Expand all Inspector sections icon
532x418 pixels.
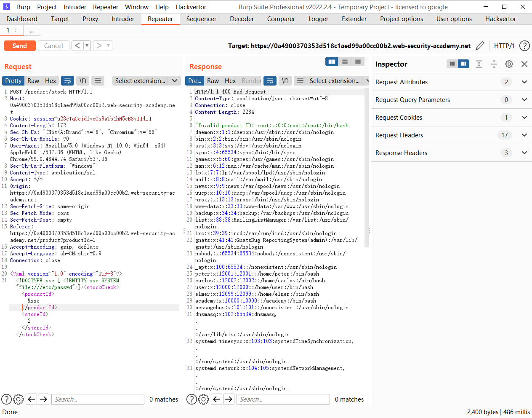[479, 64]
